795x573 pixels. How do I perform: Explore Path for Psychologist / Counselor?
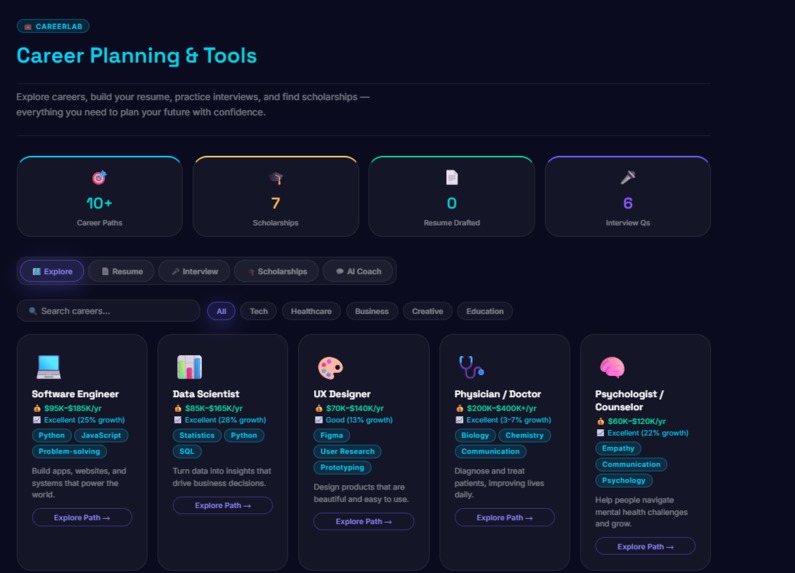pos(645,547)
